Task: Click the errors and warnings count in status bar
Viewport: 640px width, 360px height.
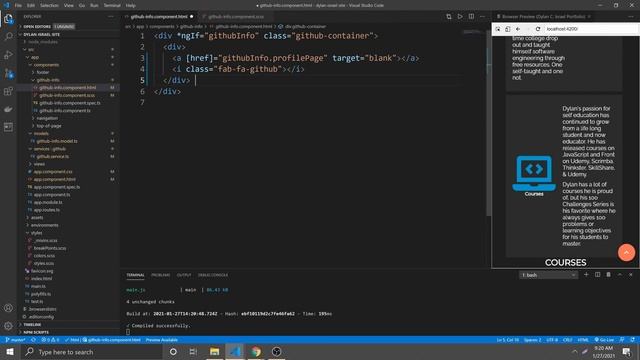Action: pyautogui.click(x=50, y=340)
